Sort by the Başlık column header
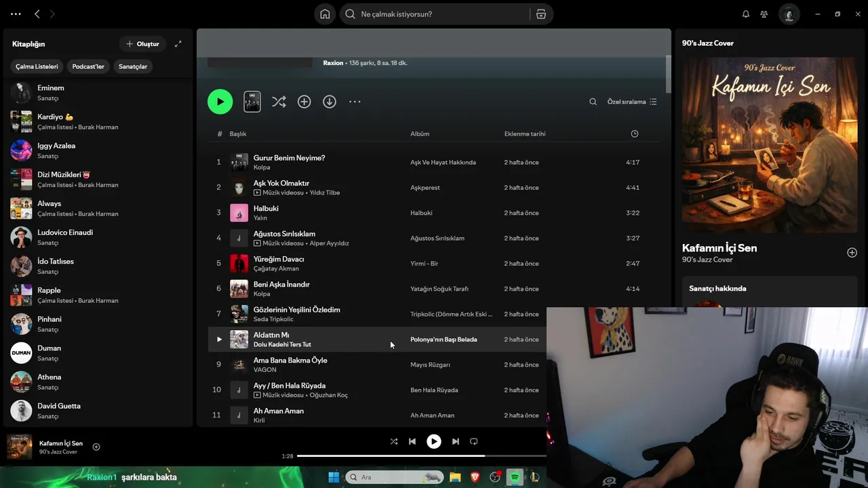The image size is (868, 488). pyautogui.click(x=238, y=134)
